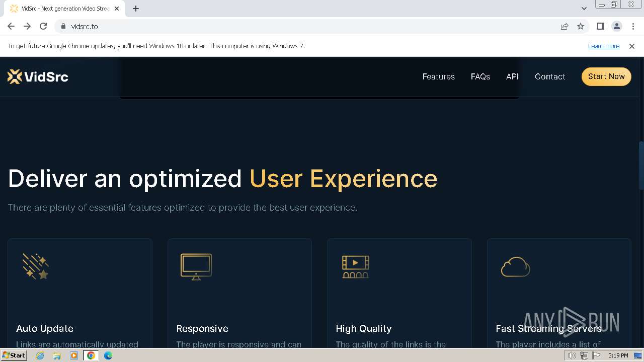This screenshot has width=644, height=362.
Task: Click the Learn more link
Action: tap(604, 46)
